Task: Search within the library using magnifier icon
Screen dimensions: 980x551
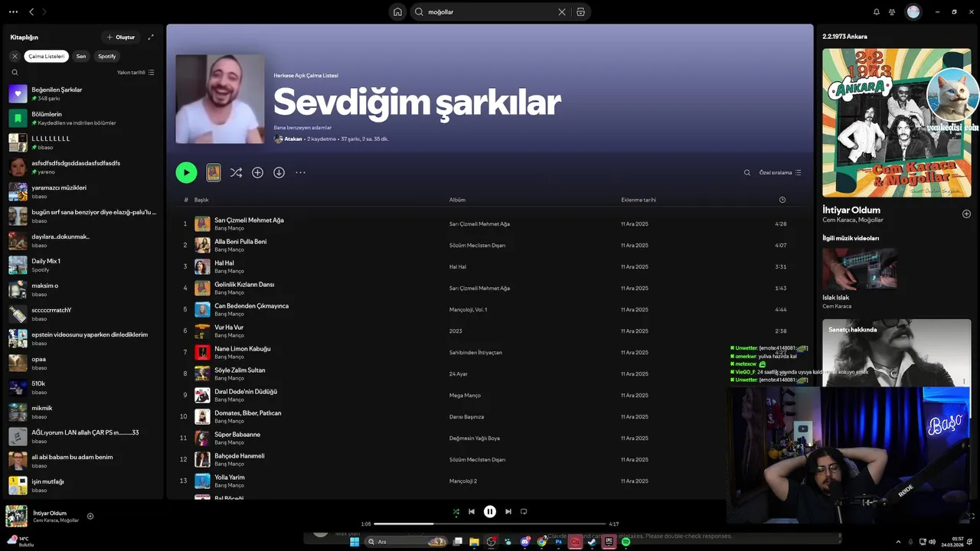Action: click(x=15, y=73)
